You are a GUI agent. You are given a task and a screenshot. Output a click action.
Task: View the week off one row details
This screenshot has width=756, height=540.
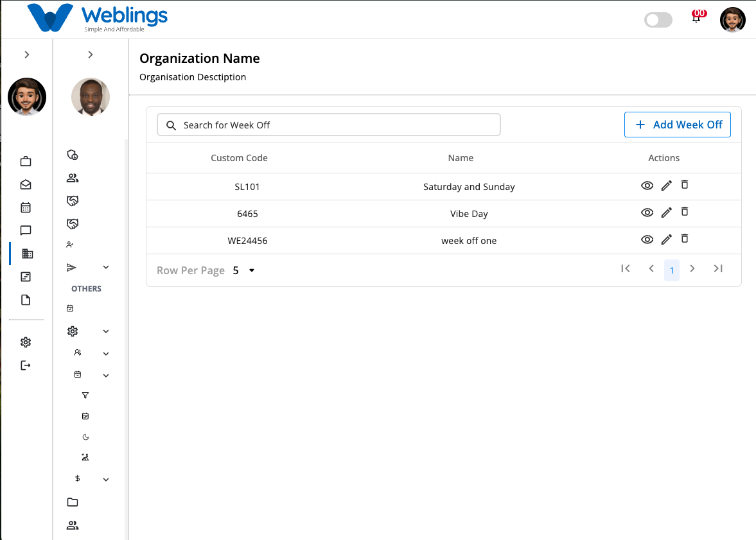647,240
